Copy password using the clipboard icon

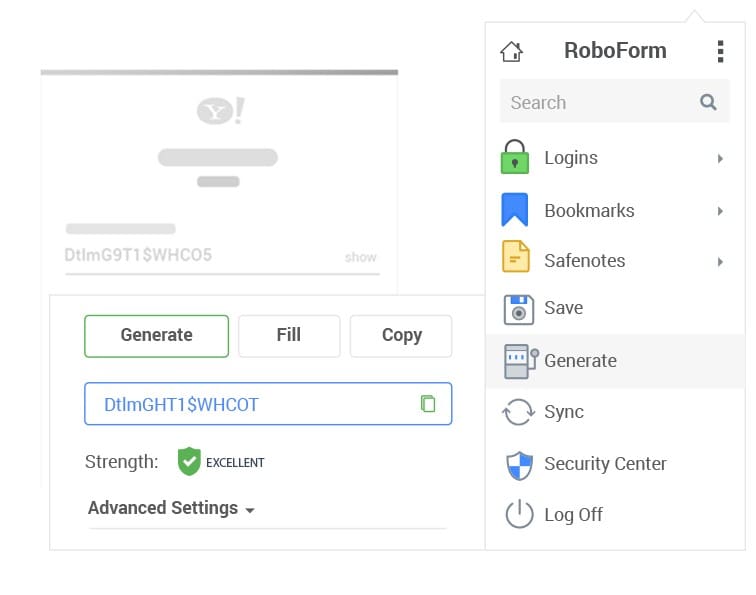pos(428,404)
